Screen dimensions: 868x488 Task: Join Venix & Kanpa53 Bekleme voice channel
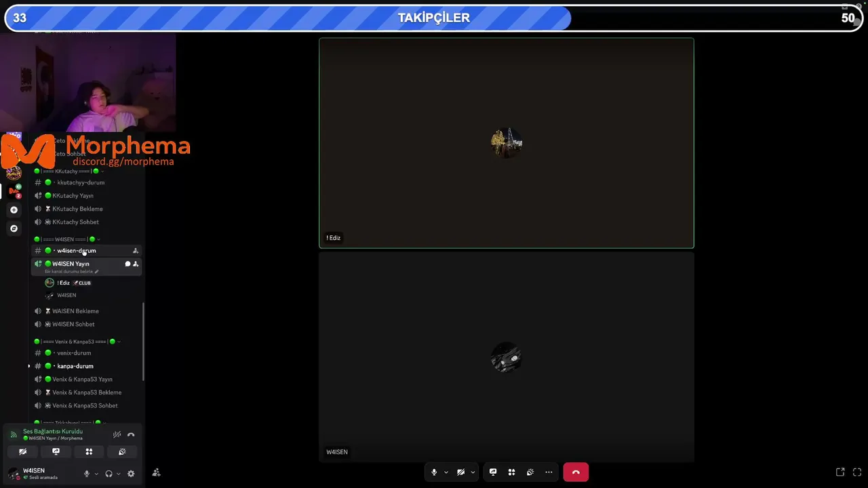click(87, 392)
